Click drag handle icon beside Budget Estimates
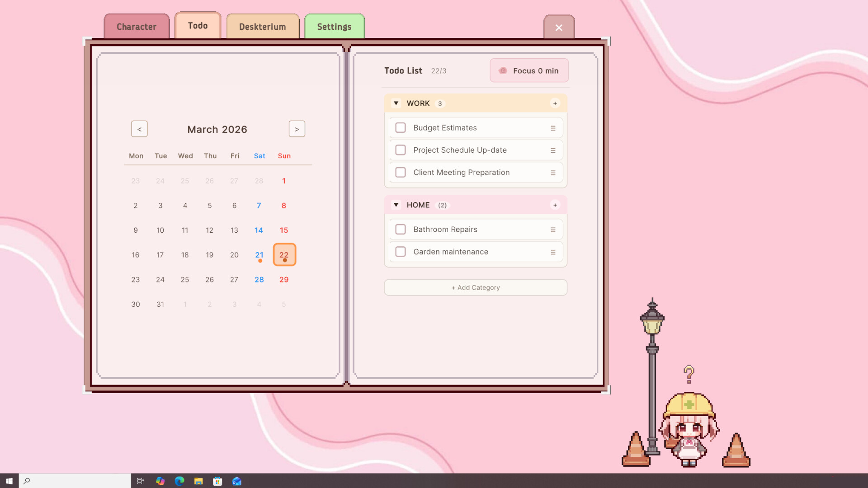Image resolution: width=868 pixels, height=488 pixels. coord(553,128)
